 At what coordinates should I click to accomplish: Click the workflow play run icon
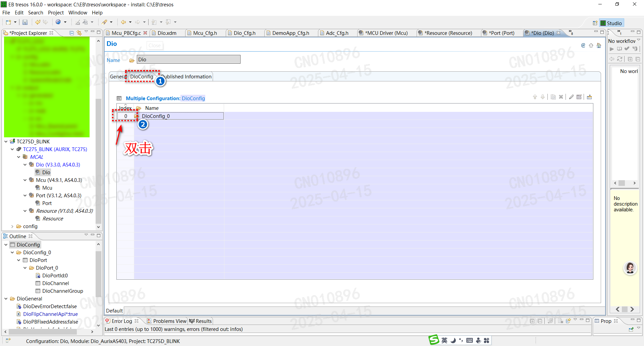[612, 49]
